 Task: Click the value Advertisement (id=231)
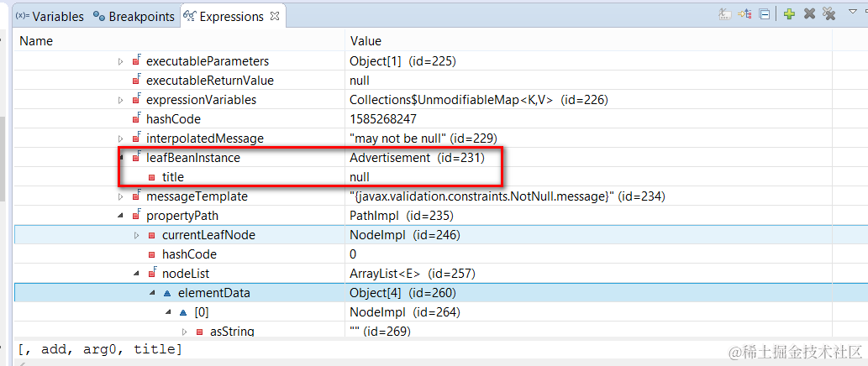(x=418, y=158)
